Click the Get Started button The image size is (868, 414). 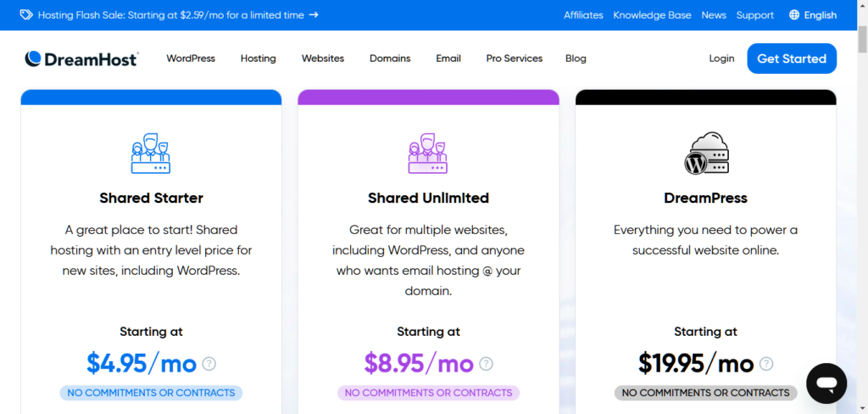point(792,59)
